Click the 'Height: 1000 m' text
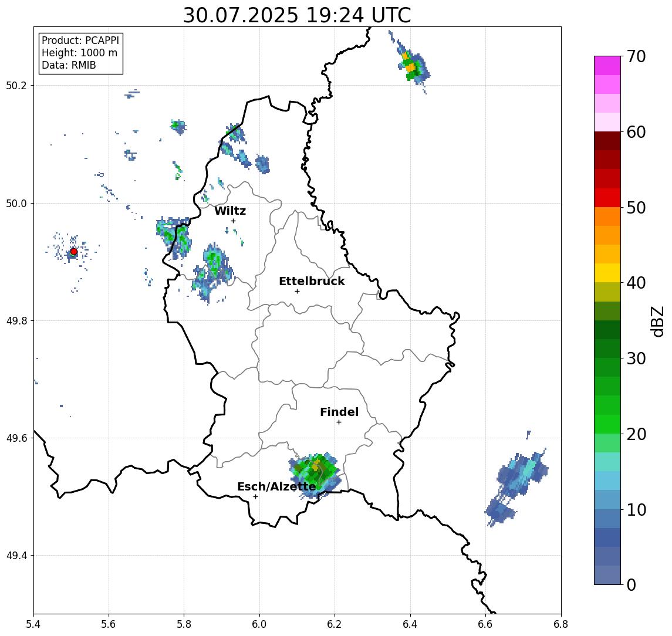 pyautogui.click(x=79, y=53)
